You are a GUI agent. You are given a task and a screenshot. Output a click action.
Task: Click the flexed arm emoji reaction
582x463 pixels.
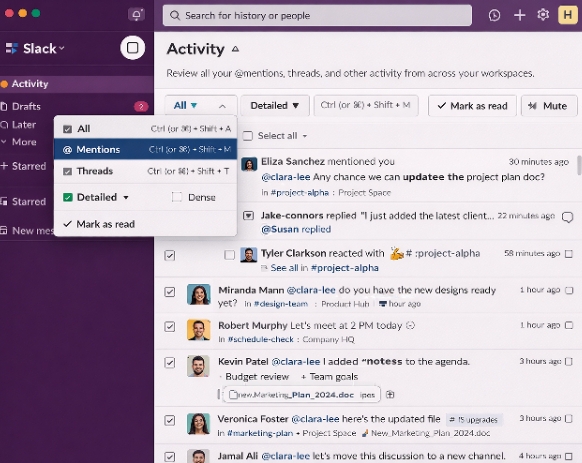click(396, 254)
